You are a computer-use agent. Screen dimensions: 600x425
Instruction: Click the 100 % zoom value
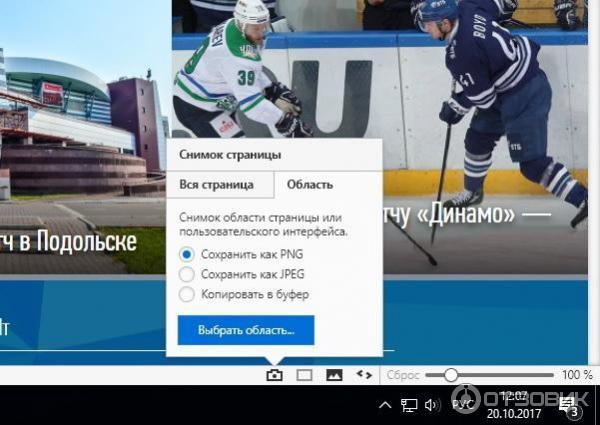pyautogui.click(x=577, y=375)
